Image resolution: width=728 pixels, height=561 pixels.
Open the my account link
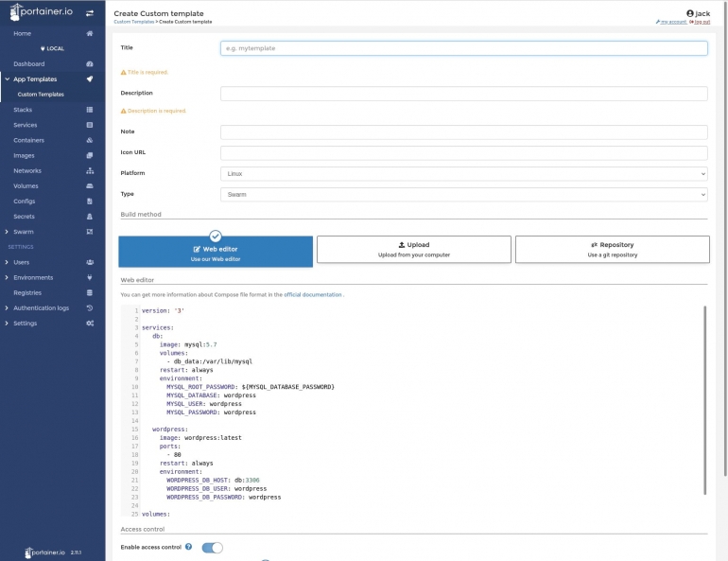click(x=673, y=22)
